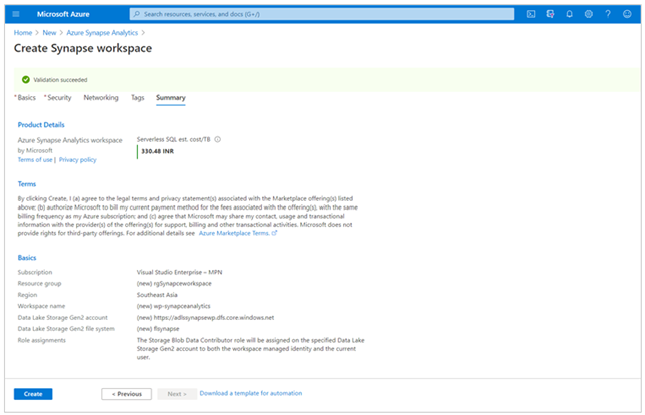The width and height of the screenshot is (645, 415).
Task: Click the green Validation succeeded check icon
Action: 26,79
